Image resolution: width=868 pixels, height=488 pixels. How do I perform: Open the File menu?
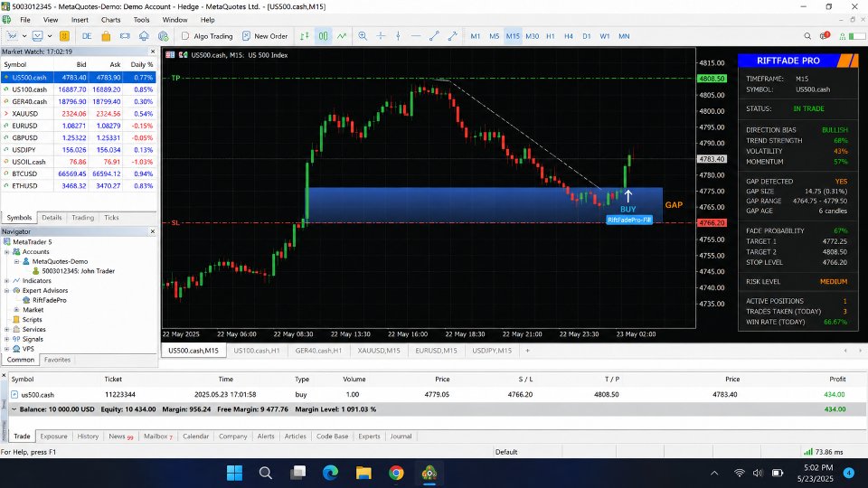(x=25, y=20)
